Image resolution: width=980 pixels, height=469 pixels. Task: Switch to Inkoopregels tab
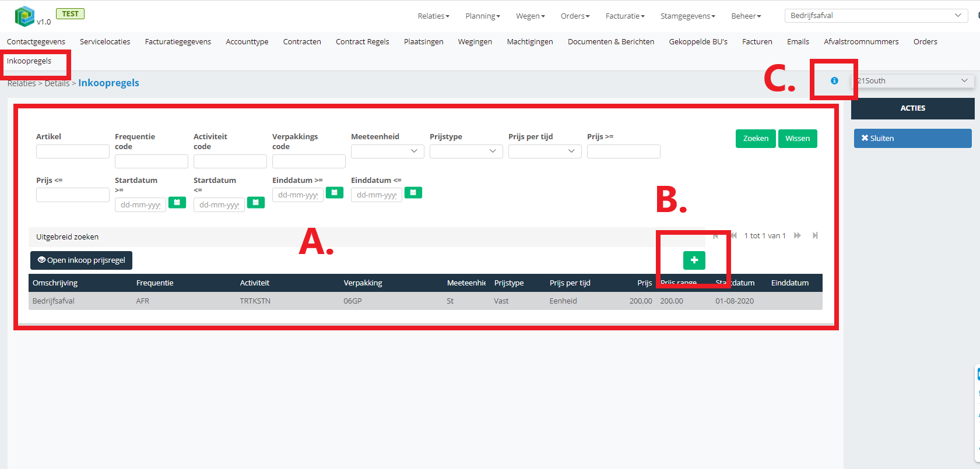click(x=29, y=61)
